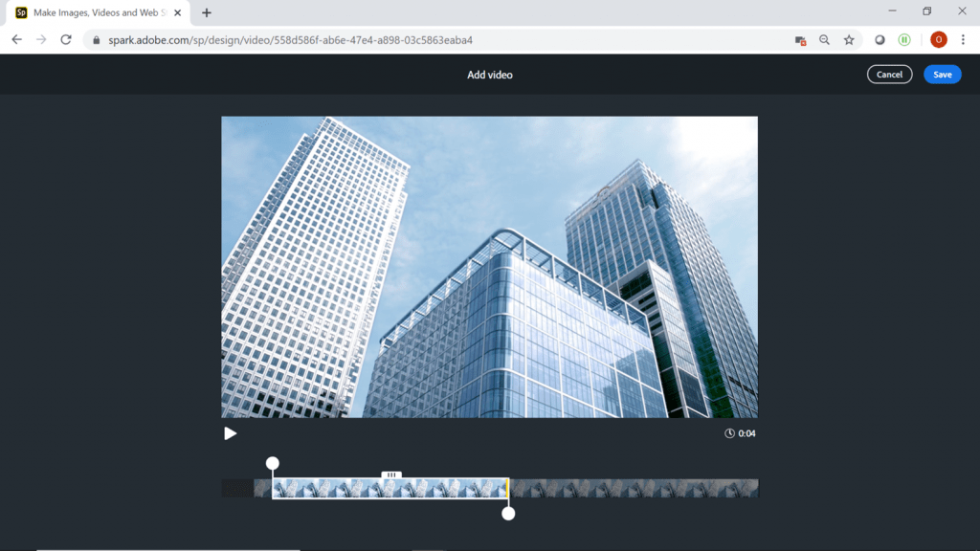This screenshot has width=980, height=551.
Task: View site info via the lock icon
Action: tap(97, 40)
